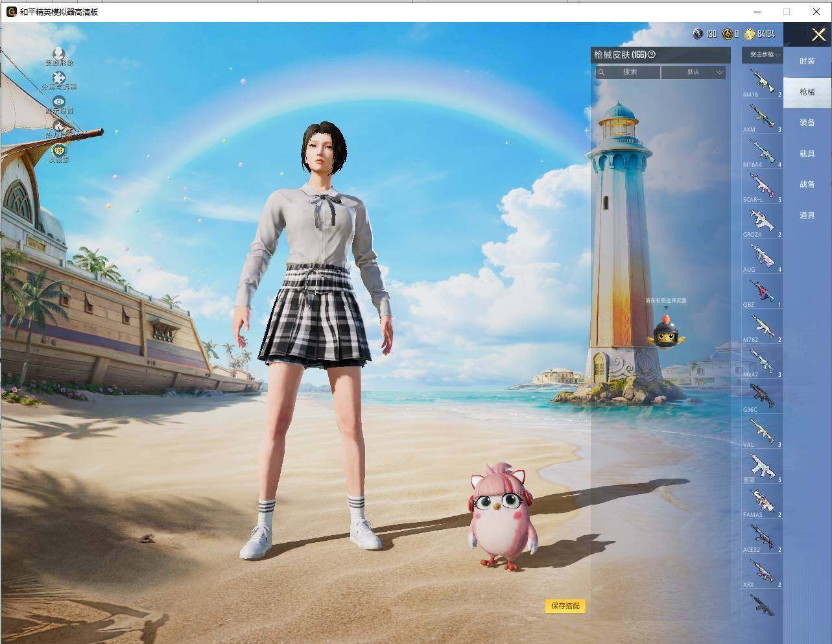832x644 pixels.
Task: Select the FAMAS rifle icon
Action: [x=763, y=503]
